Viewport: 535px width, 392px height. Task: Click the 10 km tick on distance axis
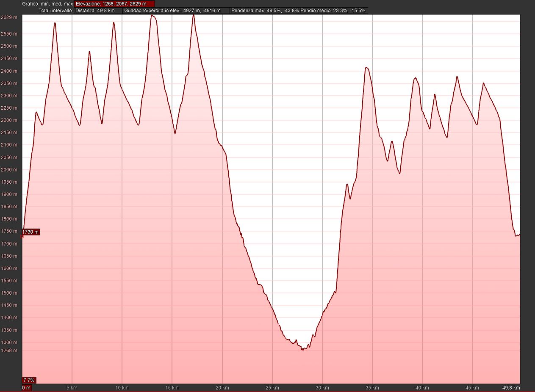pos(122,388)
